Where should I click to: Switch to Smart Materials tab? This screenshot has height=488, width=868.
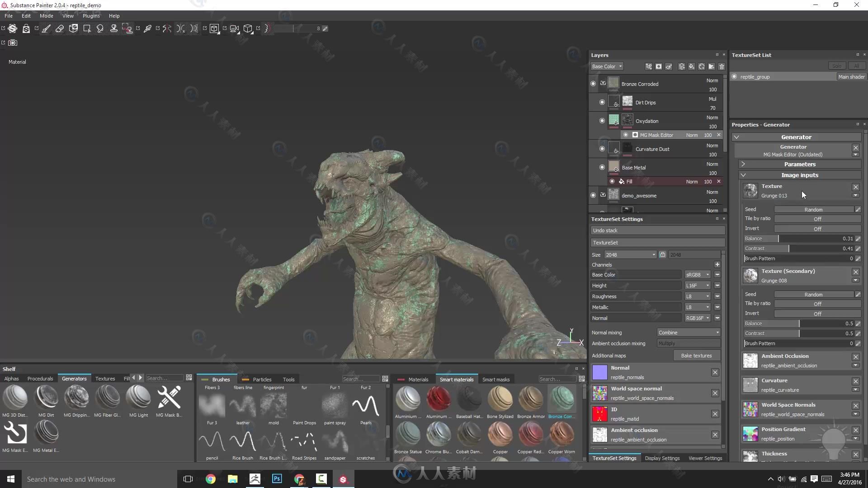(457, 379)
